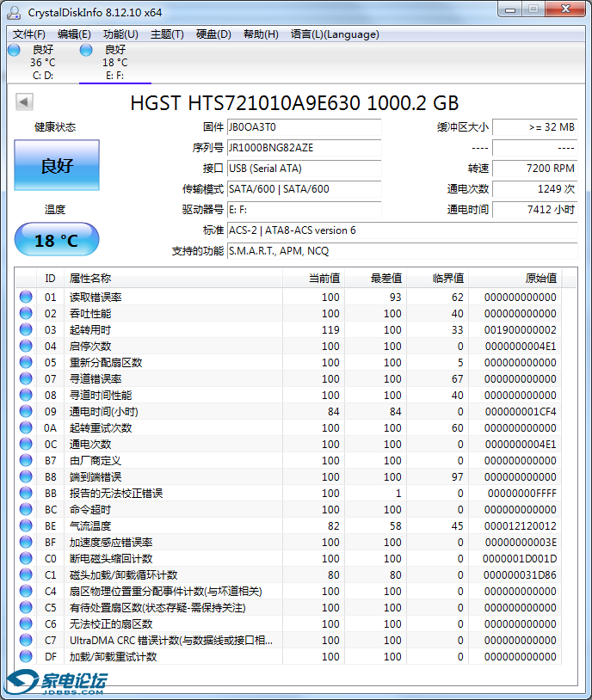Click status icon for attribute 0A 起转重试次数
Screen dimensions: 592x700
[26, 427]
